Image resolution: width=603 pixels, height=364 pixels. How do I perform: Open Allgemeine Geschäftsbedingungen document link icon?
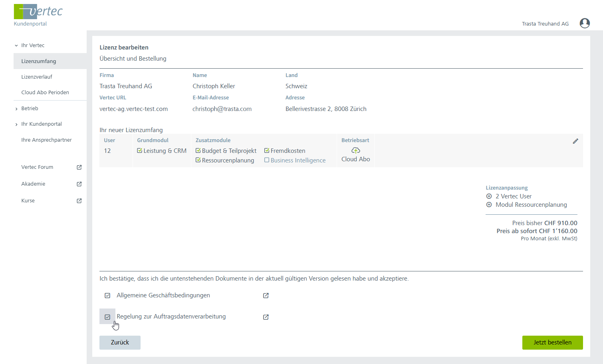click(x=266, y=296)
